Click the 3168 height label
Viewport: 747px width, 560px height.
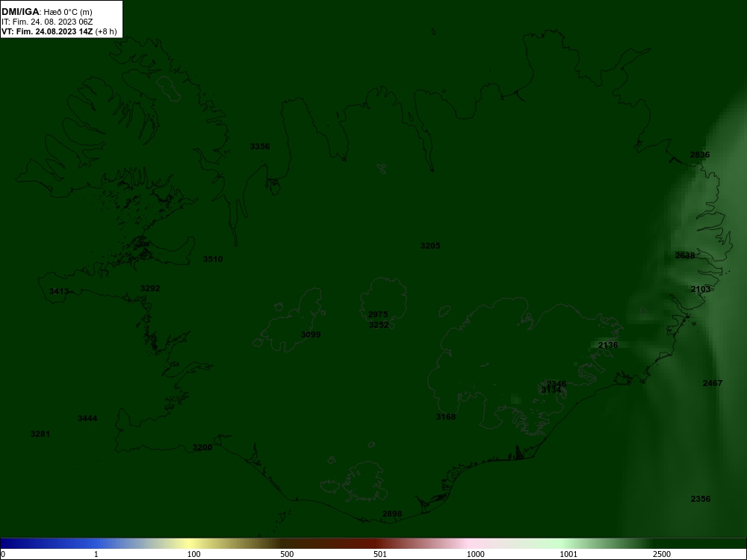coord(446,417)
